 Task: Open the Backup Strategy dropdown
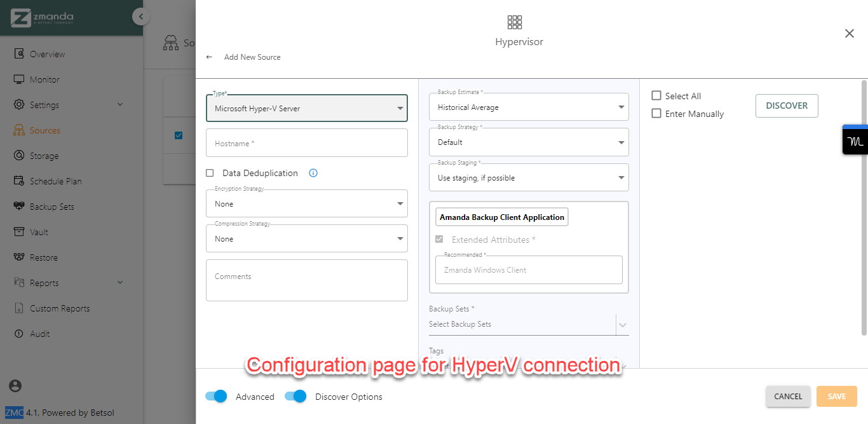tap(529, 142)
